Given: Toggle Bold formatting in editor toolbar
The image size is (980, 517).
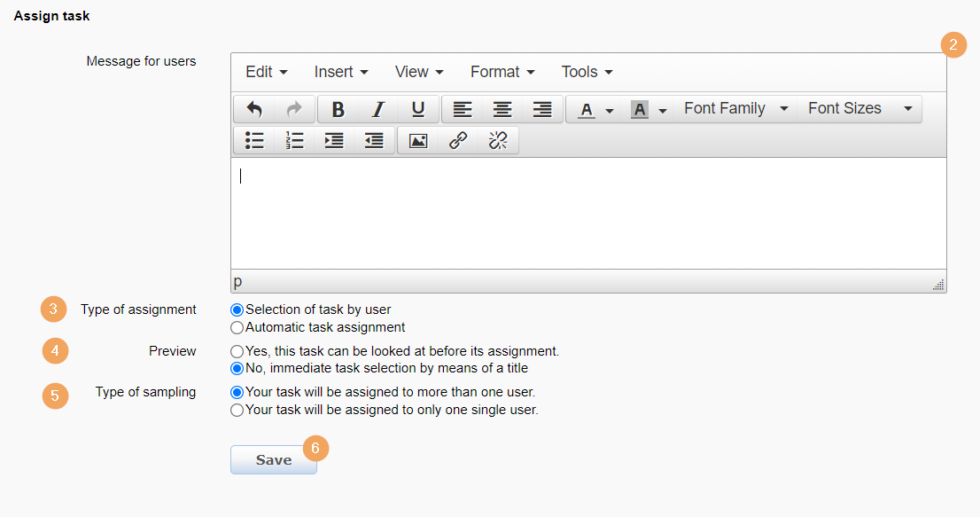Looking at the screenshot, I should tap(338, 109).
